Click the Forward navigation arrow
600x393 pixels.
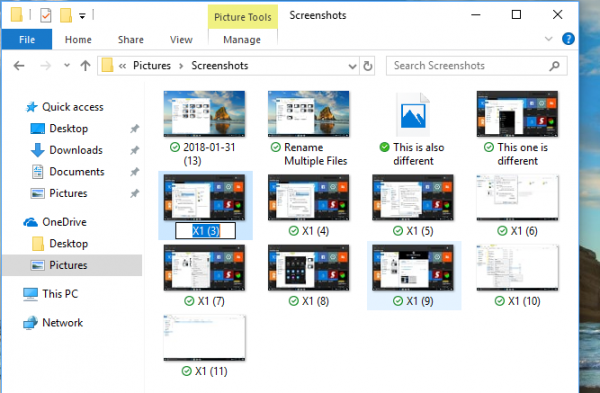(46, 66)
